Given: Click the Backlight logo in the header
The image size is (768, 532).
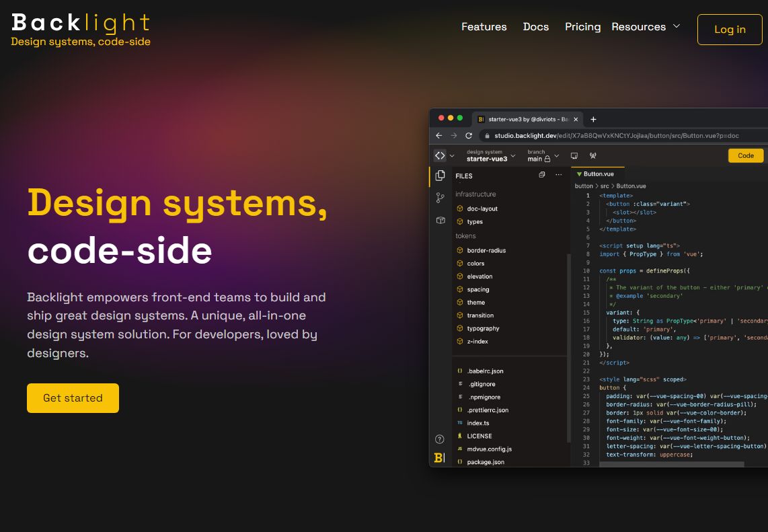Looking at the screenshot, I should 81,30.
